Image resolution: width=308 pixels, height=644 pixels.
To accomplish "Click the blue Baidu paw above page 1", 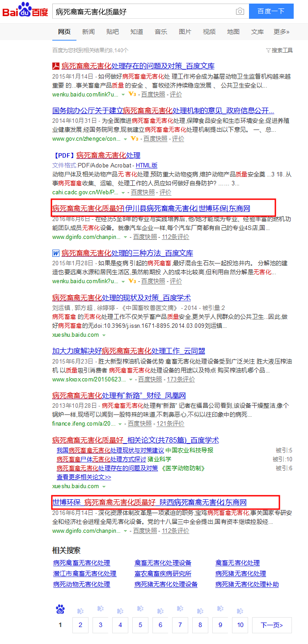I will pyautogui.click(x=60, y=609).
